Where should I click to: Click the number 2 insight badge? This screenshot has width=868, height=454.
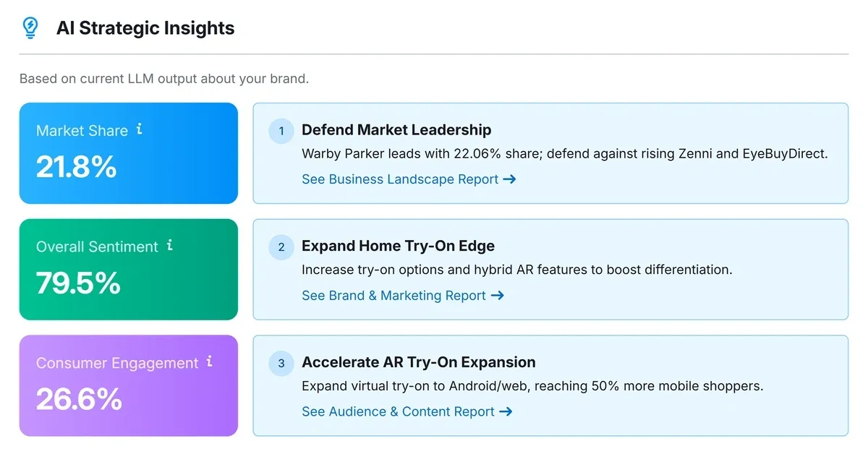(281, 247)
